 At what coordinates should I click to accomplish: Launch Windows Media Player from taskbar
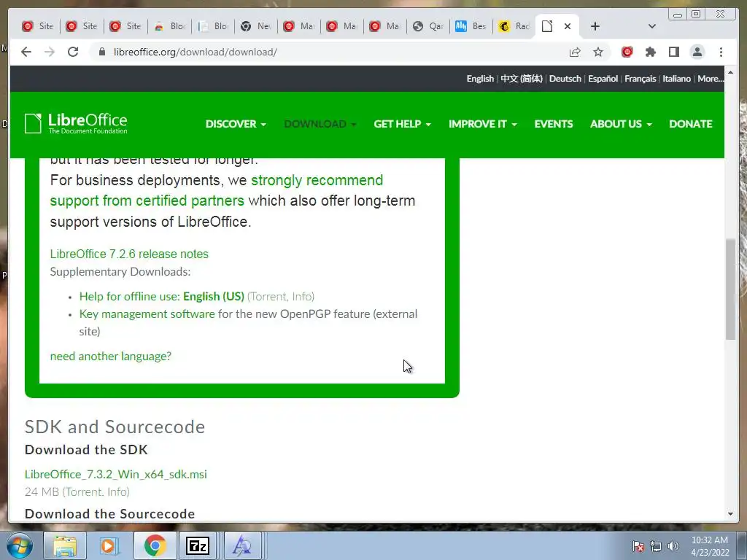click(109, 545)
